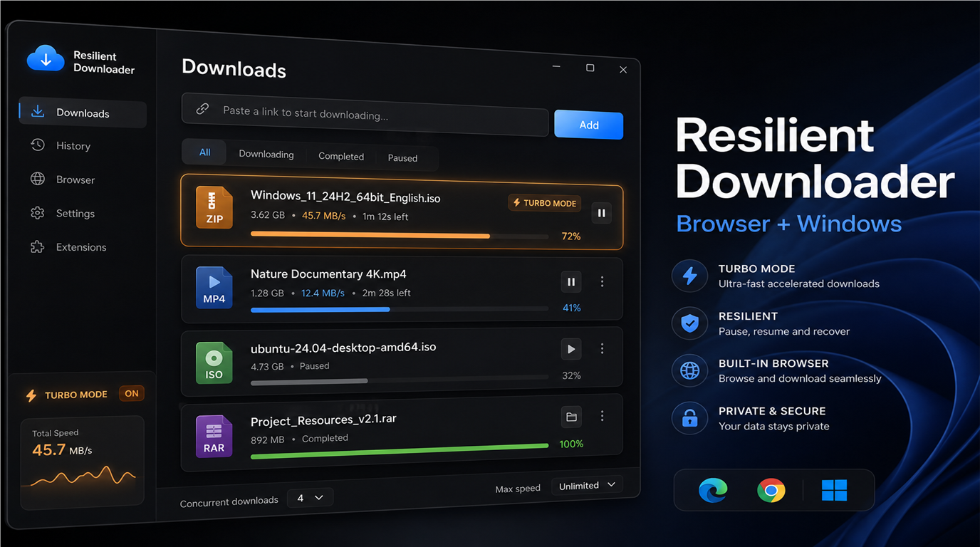This screenshot has height=547, width=980.
Task: Click the Turbo Mode lightning icon in sidebar
Action: pos(31,395)
